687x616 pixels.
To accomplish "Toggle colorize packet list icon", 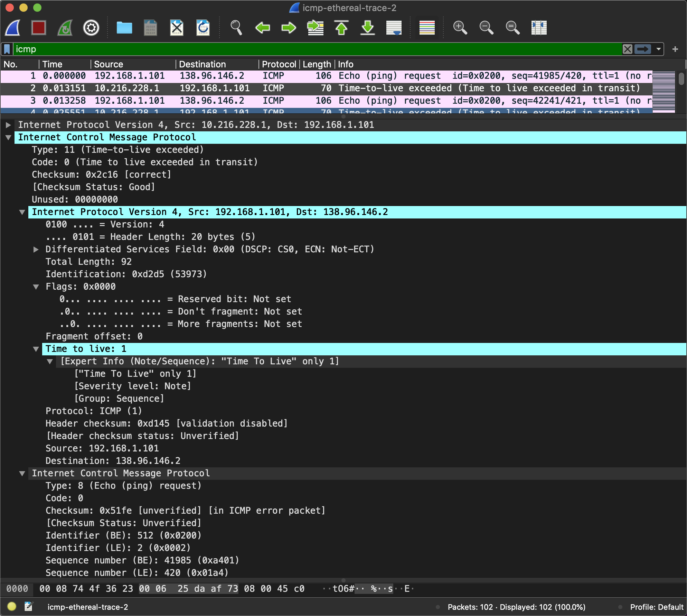I will 427,28.
